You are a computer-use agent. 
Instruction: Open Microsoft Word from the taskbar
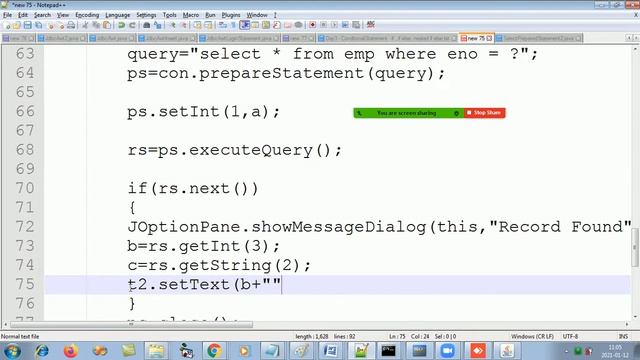pyautogui.click(x=330, y=351)
